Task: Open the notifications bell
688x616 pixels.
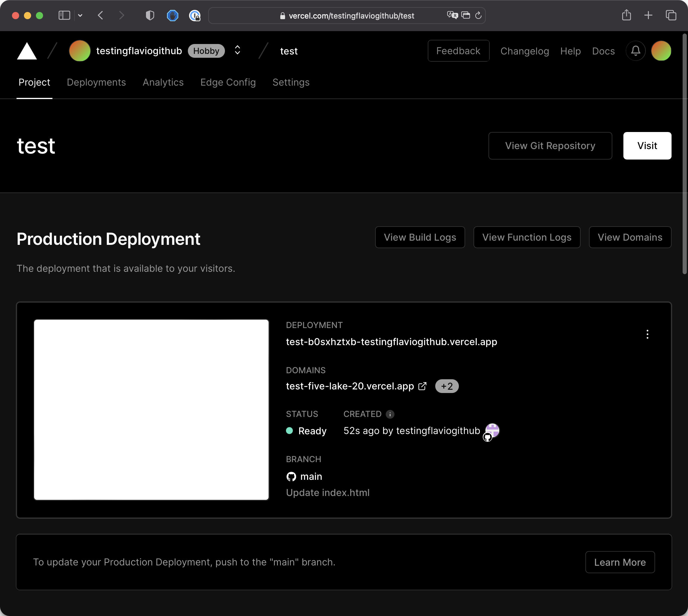Action: click(x=636, y=51)
